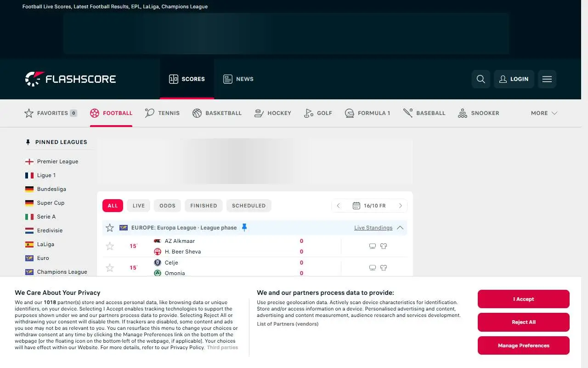588x368 pixels.
Task: Unpin Europa League with blue pin icon
Action: click(244, 227)
